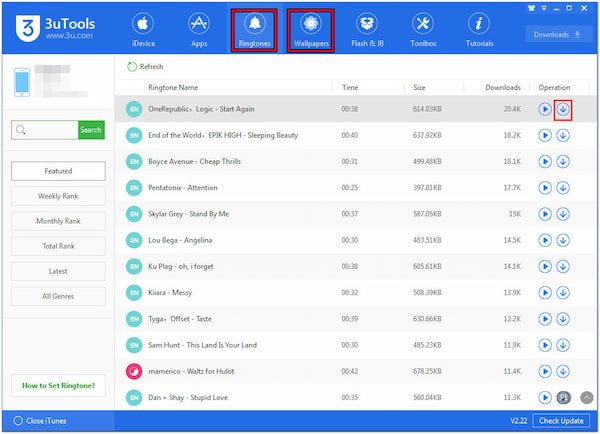Image resolution: width=600 pixels, height=434 pixels.
Task: Download Sam Hunt This Land ringtone
Action: (x=563, y=345)
